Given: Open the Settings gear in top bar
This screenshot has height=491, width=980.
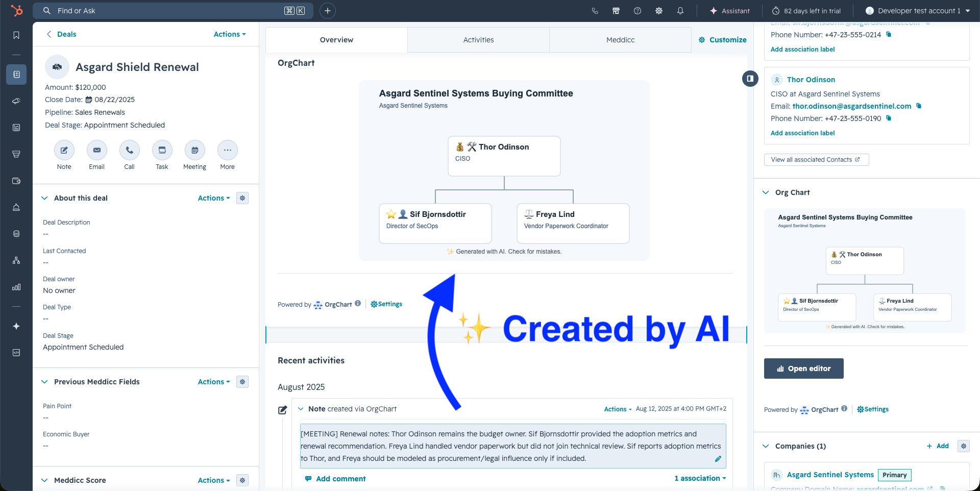Looking at the screenshot, I should point(659,11).
